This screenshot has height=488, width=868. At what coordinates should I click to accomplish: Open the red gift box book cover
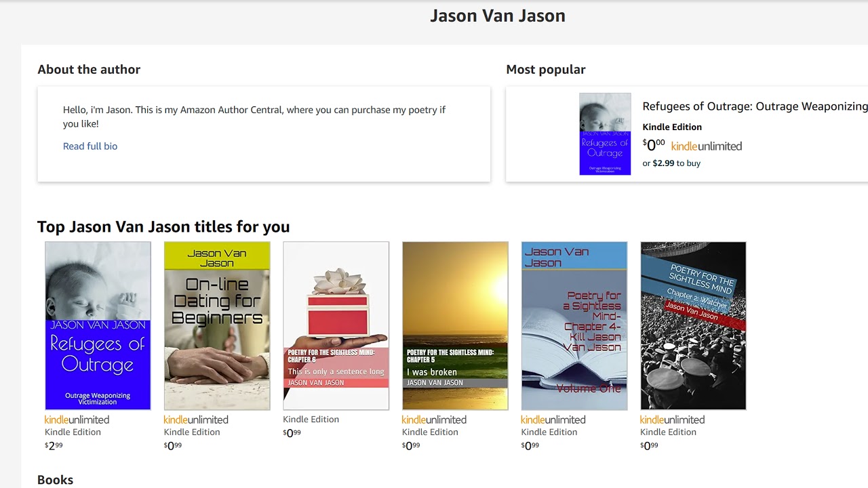point(336,325)
